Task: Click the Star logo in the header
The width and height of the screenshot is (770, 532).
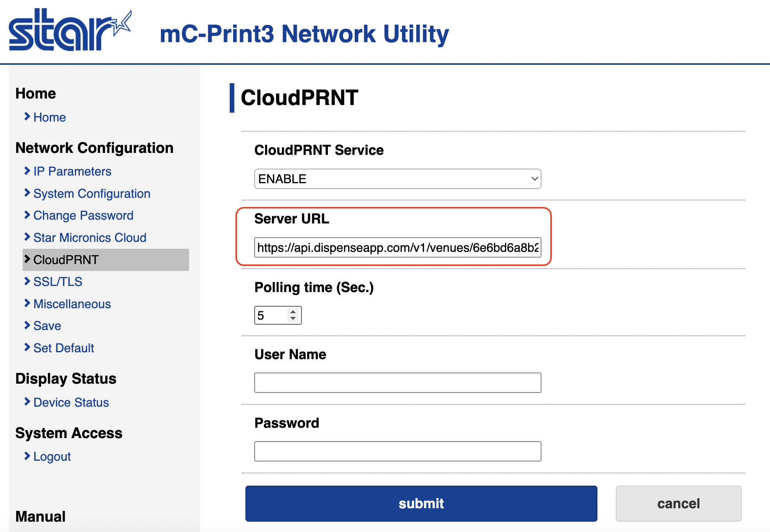Action: tap(70, 31)
